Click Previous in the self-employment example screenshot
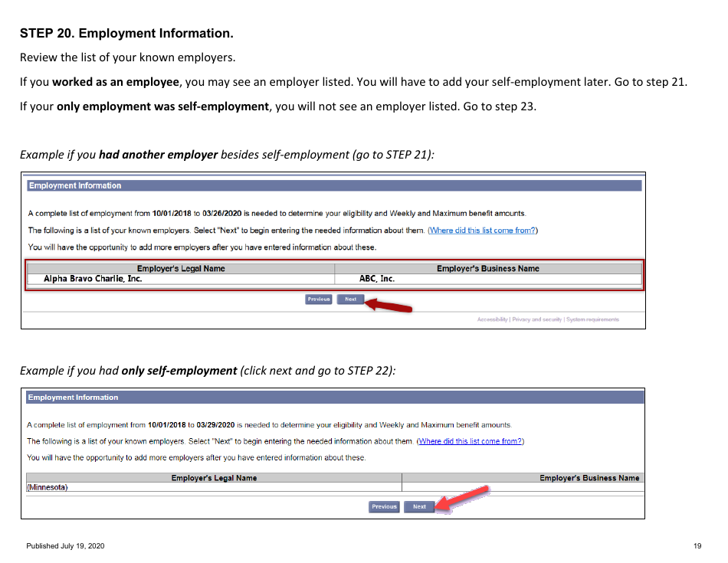728x563 pixels. pyautogui.click(x=384, y=506)
